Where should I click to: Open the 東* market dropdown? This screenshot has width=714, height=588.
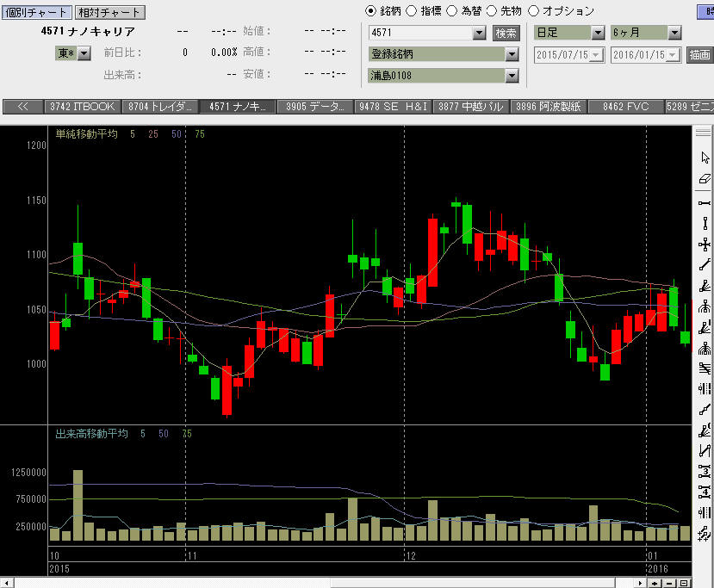(x=84, y=53)
